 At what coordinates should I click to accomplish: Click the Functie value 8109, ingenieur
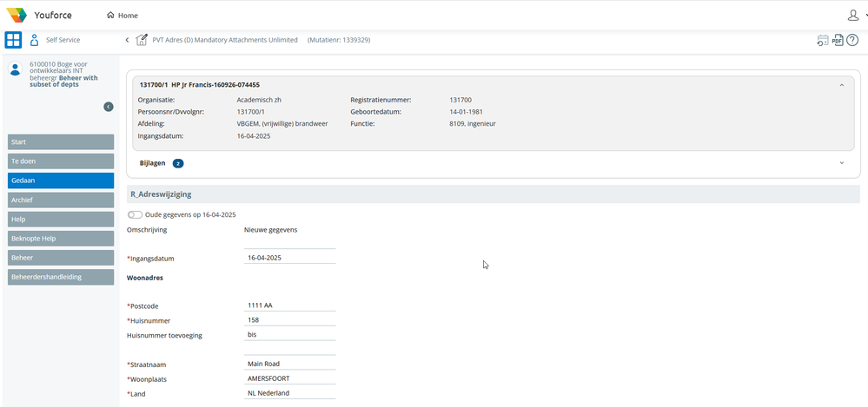[x=472, y=123]
